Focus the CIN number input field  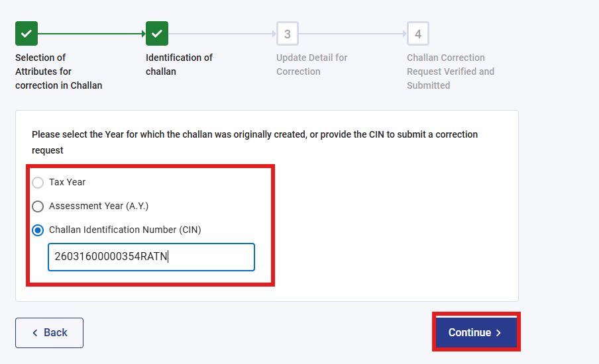pyautogui.click(x=151, y=257)
